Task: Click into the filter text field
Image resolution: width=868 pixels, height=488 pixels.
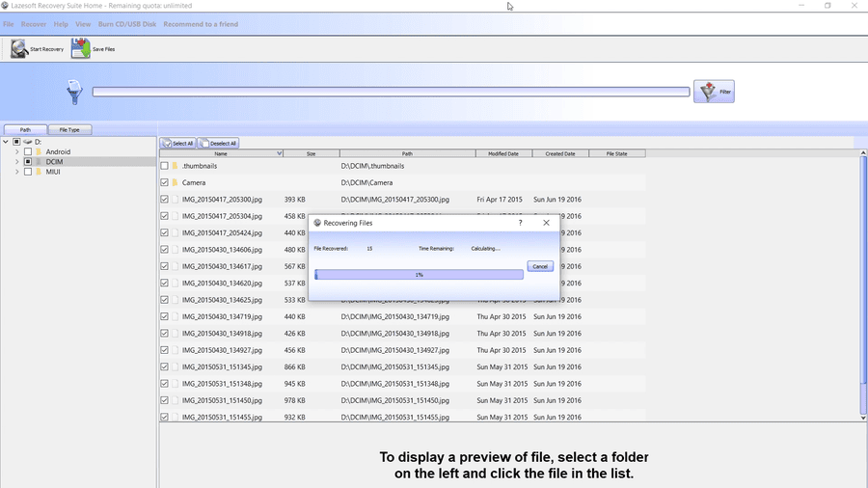Action: click(391, 92)
